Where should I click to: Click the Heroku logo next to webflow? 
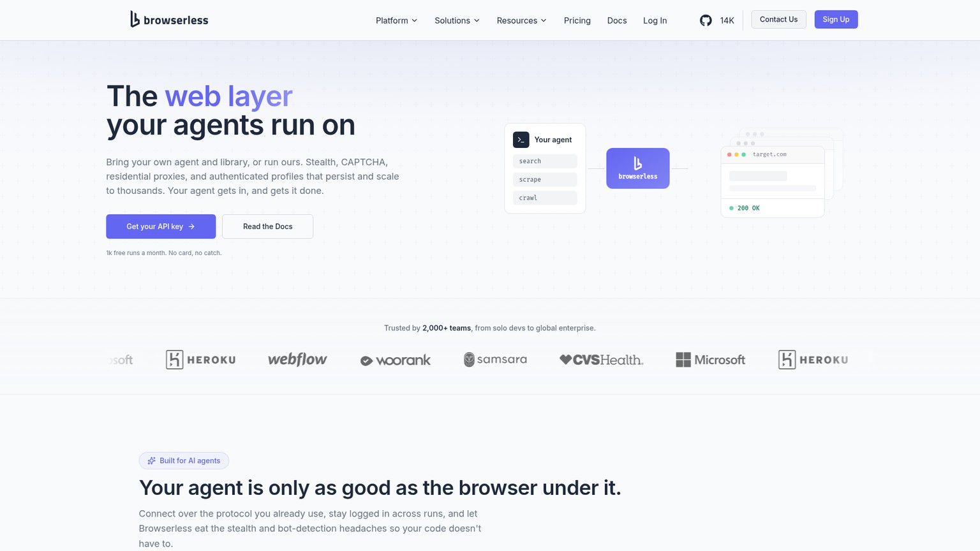(201, 360)
